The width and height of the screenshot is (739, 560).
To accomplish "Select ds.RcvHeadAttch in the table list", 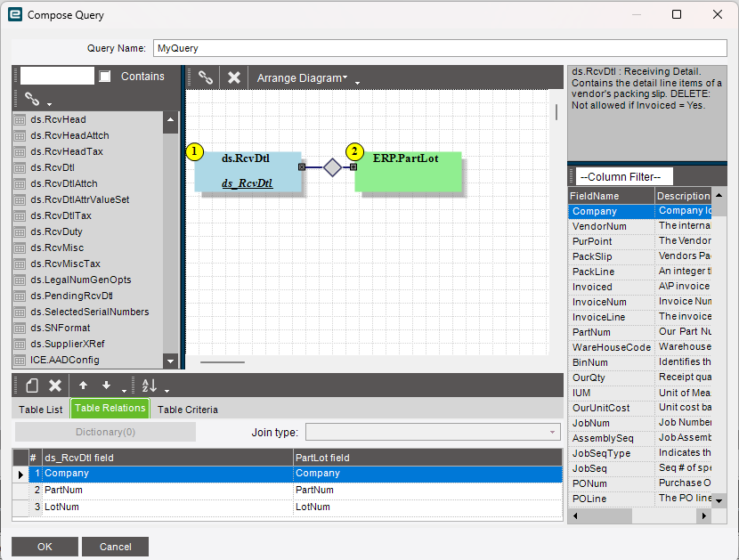I will [69, 135].
